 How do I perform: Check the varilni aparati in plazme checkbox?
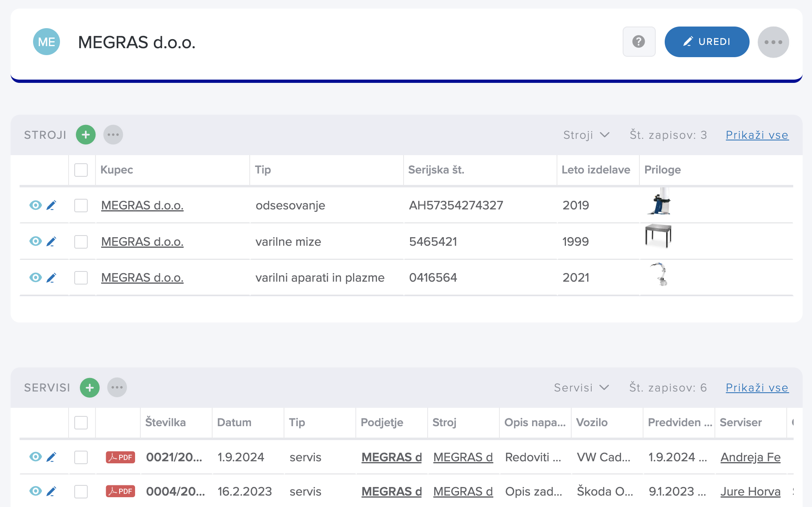[x=81, y=278]
